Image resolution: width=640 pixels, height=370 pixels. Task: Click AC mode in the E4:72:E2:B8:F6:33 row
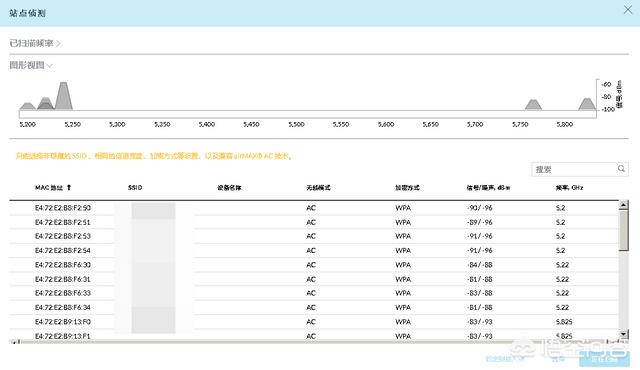point(311,293)
